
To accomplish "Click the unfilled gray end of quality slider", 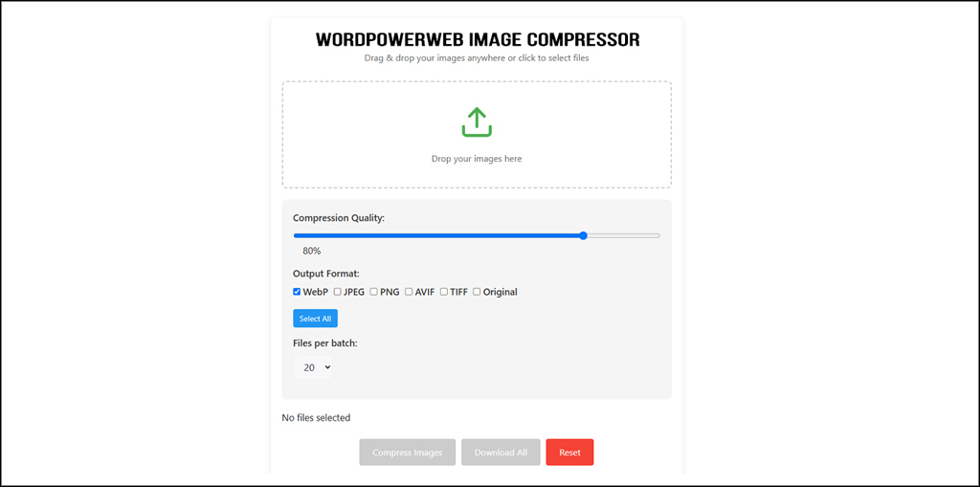I will (x=622, y=235).
